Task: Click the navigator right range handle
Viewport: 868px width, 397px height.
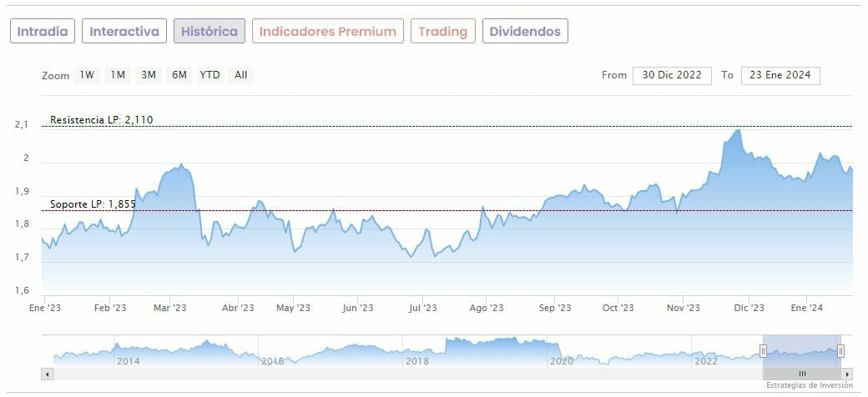Action: tap(840, 350)
